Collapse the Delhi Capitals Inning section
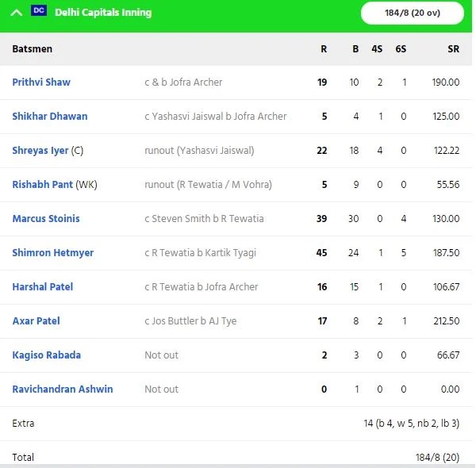The image size is (476, 468). (17, 13)
